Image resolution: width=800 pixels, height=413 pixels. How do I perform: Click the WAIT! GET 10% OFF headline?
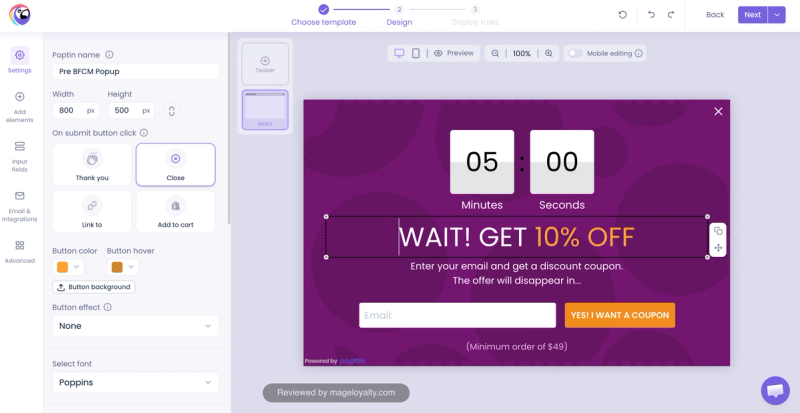[x=516, y=237]
